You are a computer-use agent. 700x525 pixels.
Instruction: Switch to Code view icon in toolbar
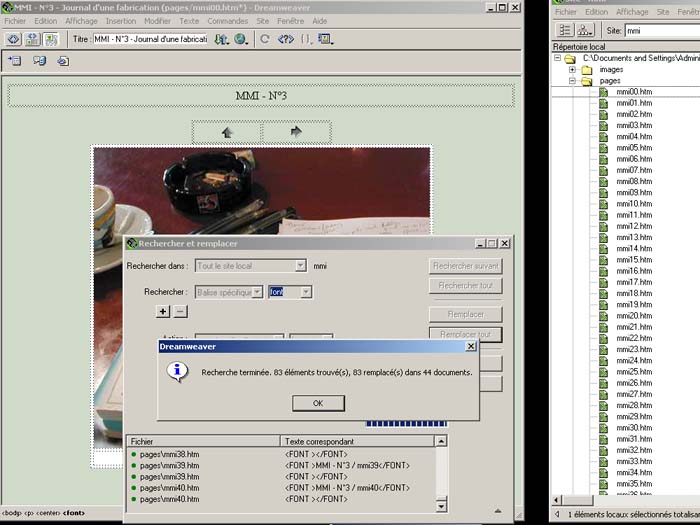click(x=13, y=39)
